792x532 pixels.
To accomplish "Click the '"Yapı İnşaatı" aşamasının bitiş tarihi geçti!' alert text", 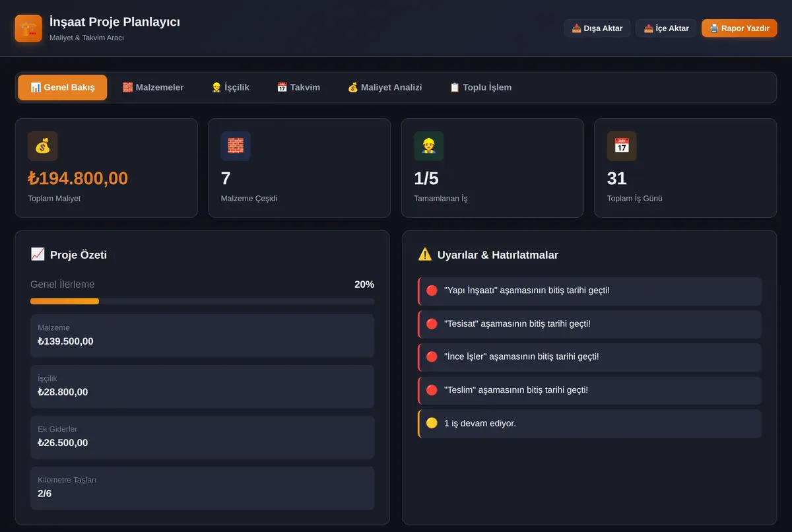I will [527, 290].
